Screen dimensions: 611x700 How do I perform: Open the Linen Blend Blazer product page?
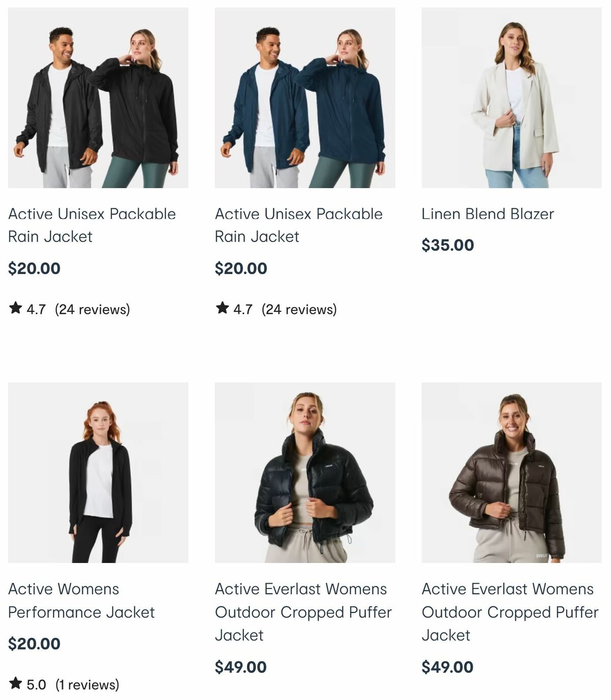point(488,214)
